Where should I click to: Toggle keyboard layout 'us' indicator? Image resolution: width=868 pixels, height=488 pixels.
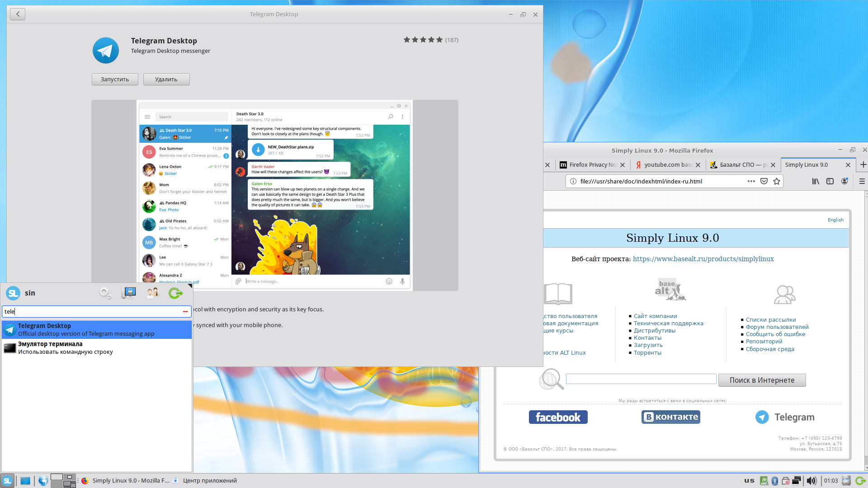pos(749,480)
